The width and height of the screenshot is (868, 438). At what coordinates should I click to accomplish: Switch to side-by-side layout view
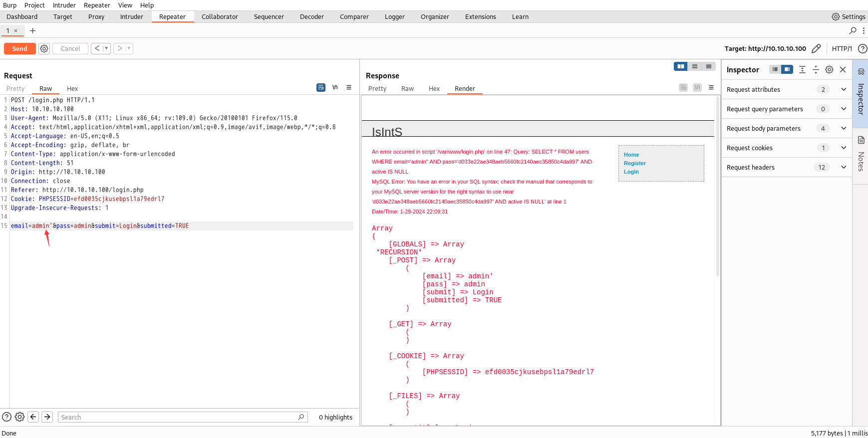pos(681,66)
